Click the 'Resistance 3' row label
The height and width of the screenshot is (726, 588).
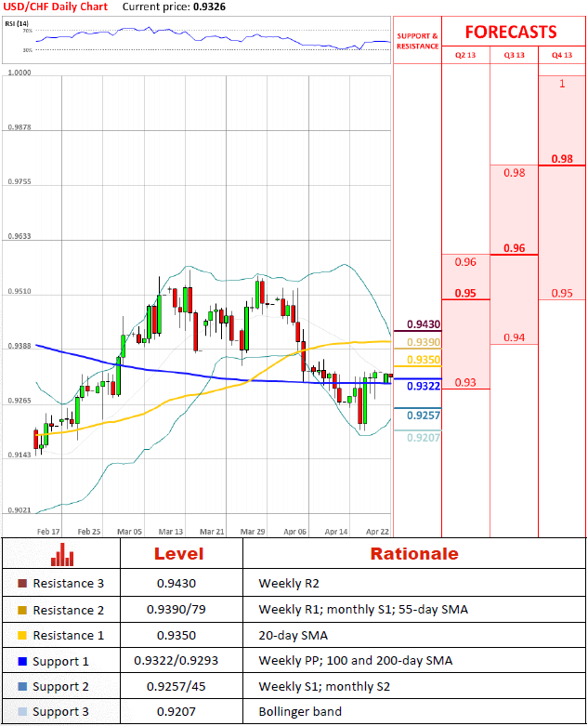pyautogui.click(x=69, y=584)
